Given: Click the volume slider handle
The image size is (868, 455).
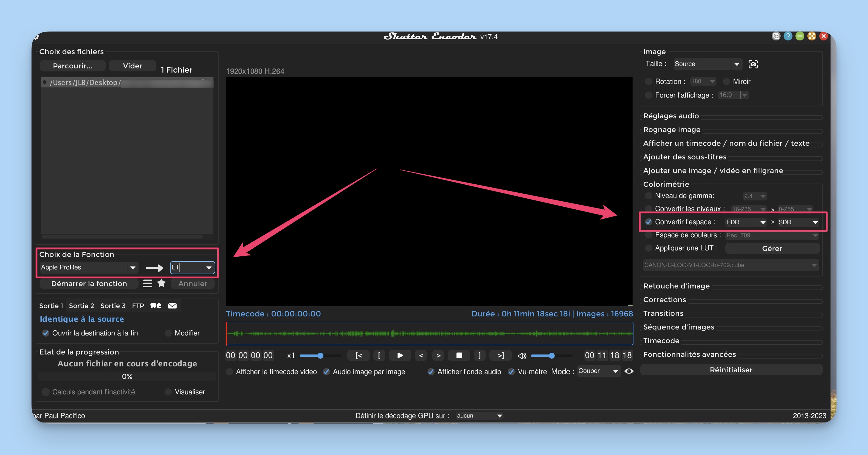Looking at the screenshot, I should click(551, 356).
